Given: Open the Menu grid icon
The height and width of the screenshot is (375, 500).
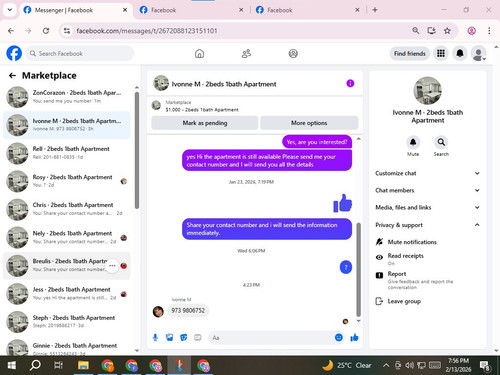Looking at the screenshot, I should pyautogui.click(x=441, y=53).
